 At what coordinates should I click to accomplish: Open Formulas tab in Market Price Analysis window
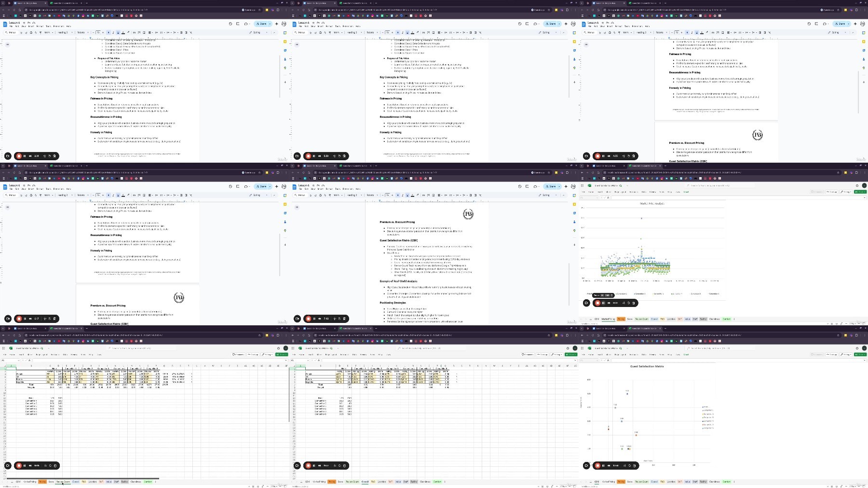pos(634,192)
